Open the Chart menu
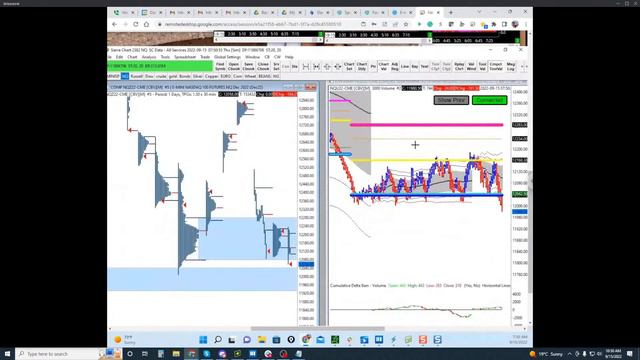This screenshot has width=640, height=360. coord(132,57)
